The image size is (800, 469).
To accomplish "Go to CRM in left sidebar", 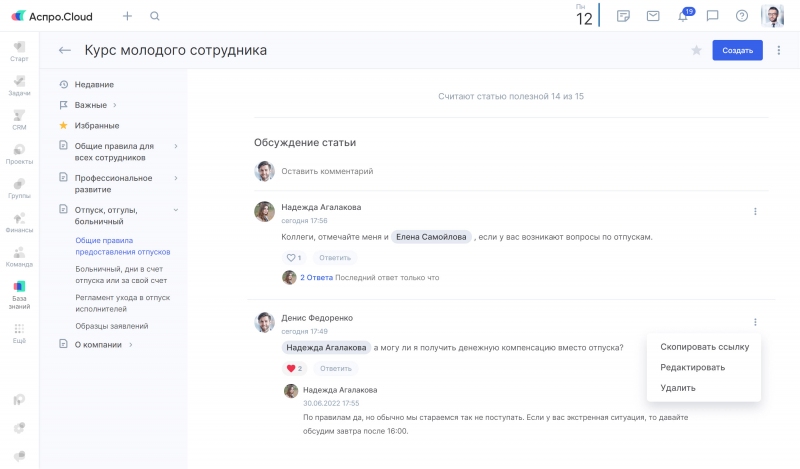I will (x=19, y=121).
